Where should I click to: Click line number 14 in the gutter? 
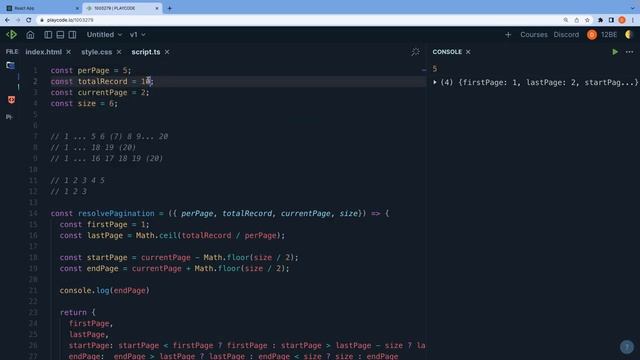coord(33,213)
